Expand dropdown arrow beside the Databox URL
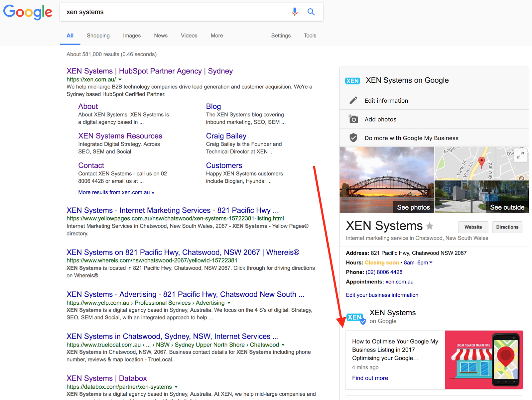 176,387
